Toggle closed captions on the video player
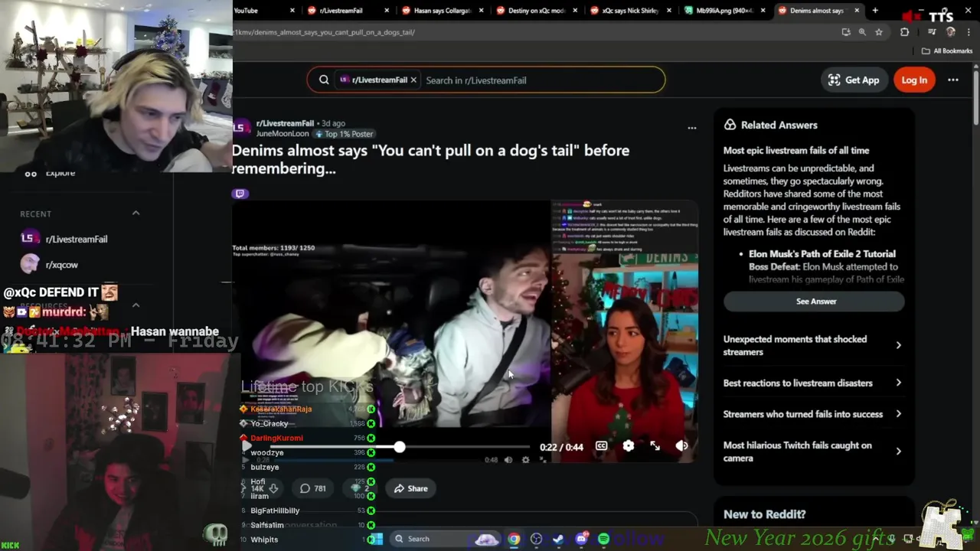The width and height of the screenshot is (980, 551). coord(602,446)
